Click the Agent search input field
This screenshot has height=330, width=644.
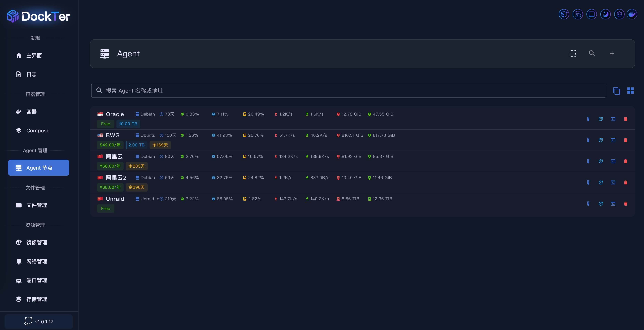pyautogui.click(x=349, y=91)
